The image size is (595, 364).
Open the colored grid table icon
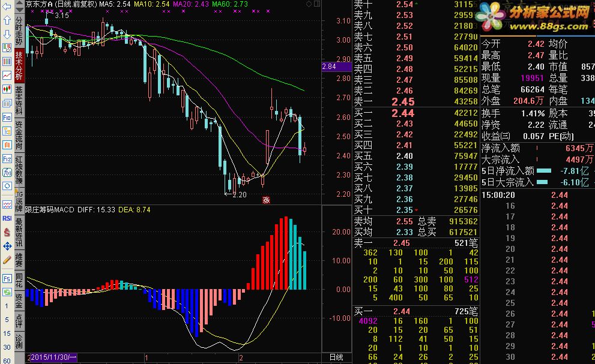(x=7, y=61)
